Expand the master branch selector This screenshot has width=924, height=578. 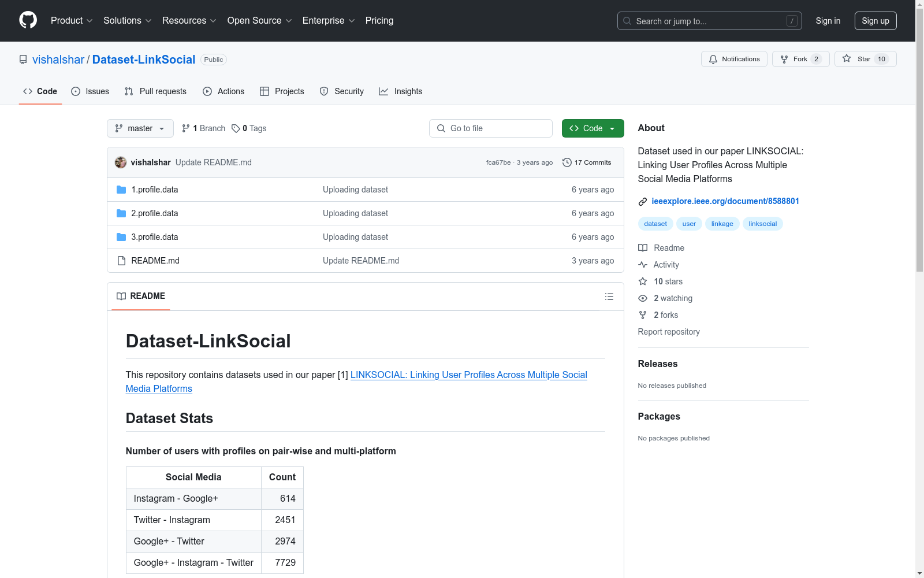tap(140, 128)
